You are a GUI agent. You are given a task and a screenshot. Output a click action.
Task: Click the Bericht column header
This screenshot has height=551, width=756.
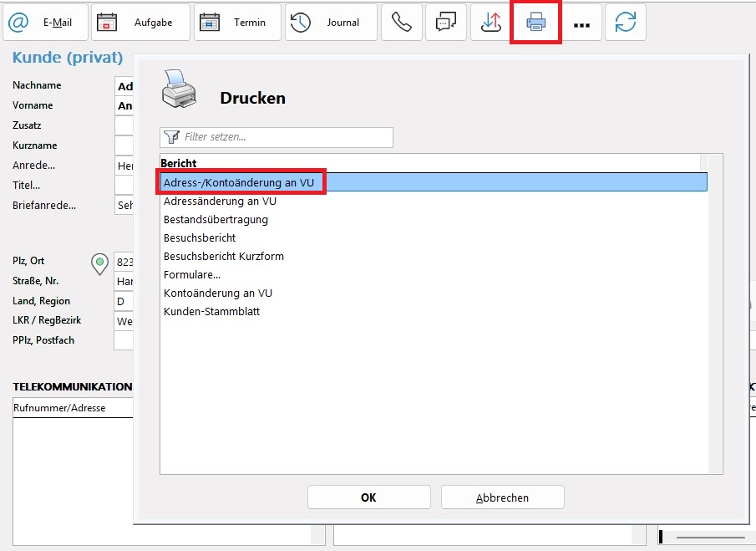179,163
